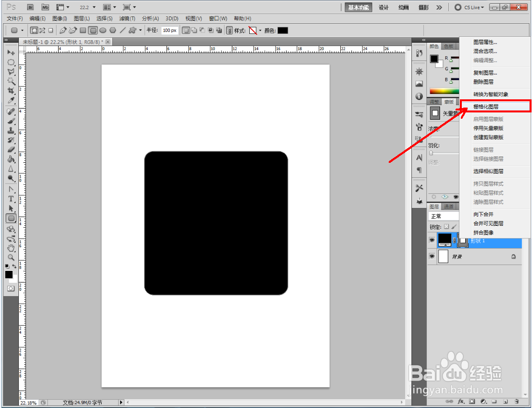Open the 正常 blend mode dropdown
Viewport: 532px width, 408px height.
coord(444,216)
